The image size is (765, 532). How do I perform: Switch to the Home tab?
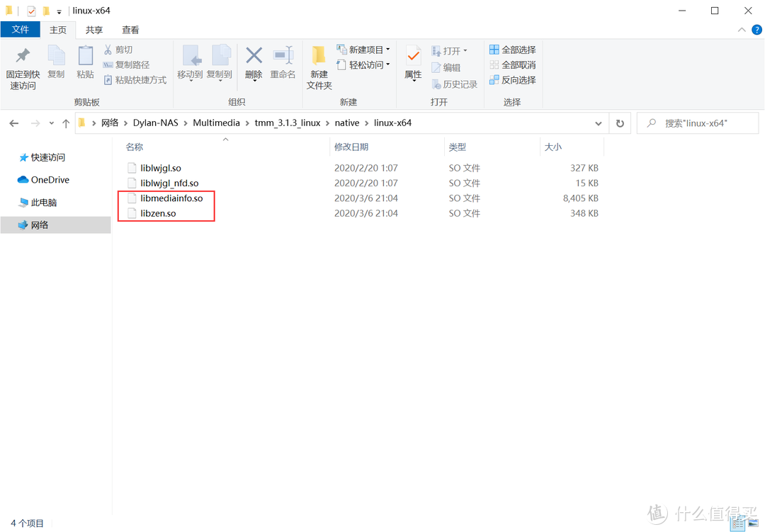coord(58,30)
